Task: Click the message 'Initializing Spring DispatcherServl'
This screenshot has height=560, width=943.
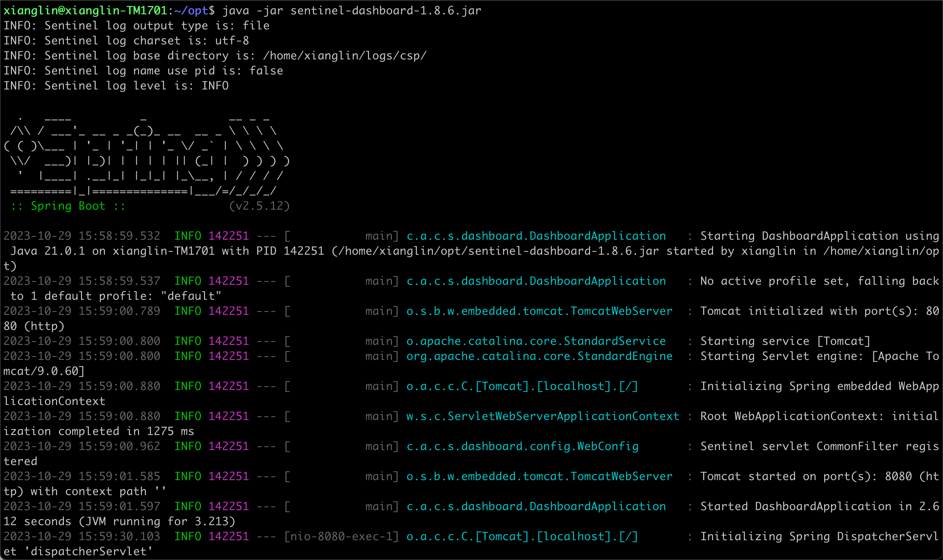Action: point(820,537)
